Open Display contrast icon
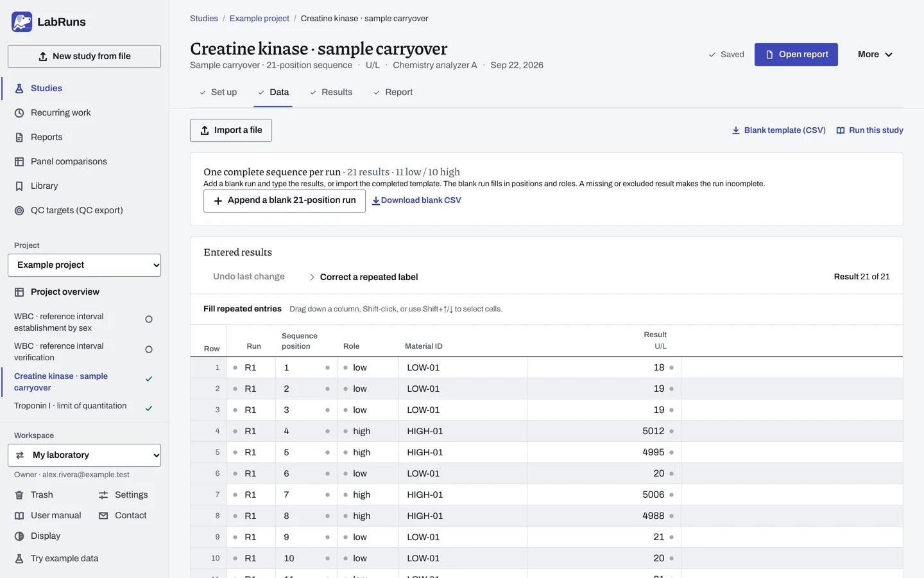The width and height of the screenshot is (924, 578). (19, 536)
